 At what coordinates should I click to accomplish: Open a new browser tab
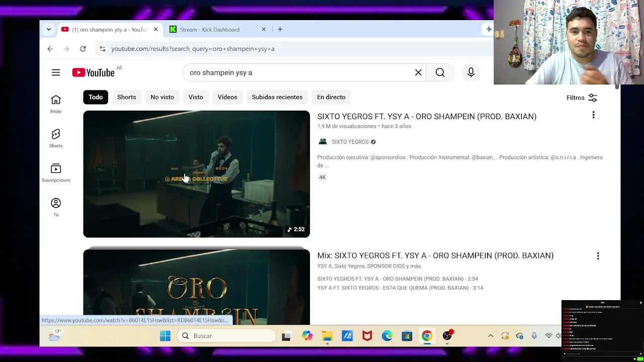pos(280,29)
